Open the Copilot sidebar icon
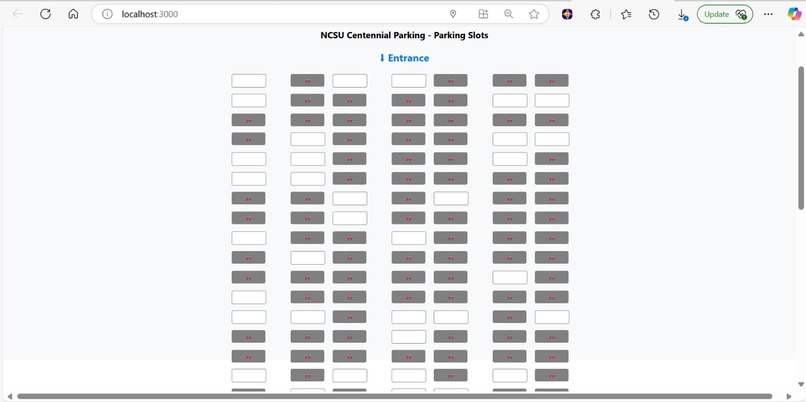The width and height of the screenshot is (806, 402). 794,14
